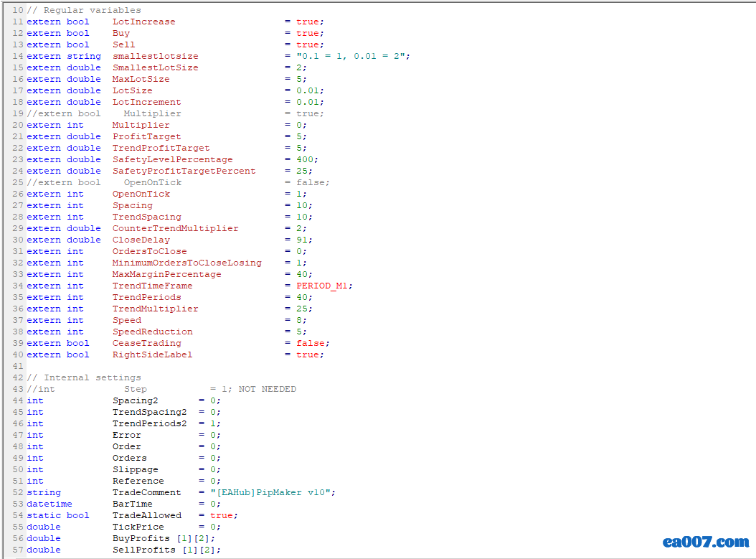756x559 pixels.
Task: Click the SafetyLevelPercentage value 400
Action: click(x=306, y=159)
